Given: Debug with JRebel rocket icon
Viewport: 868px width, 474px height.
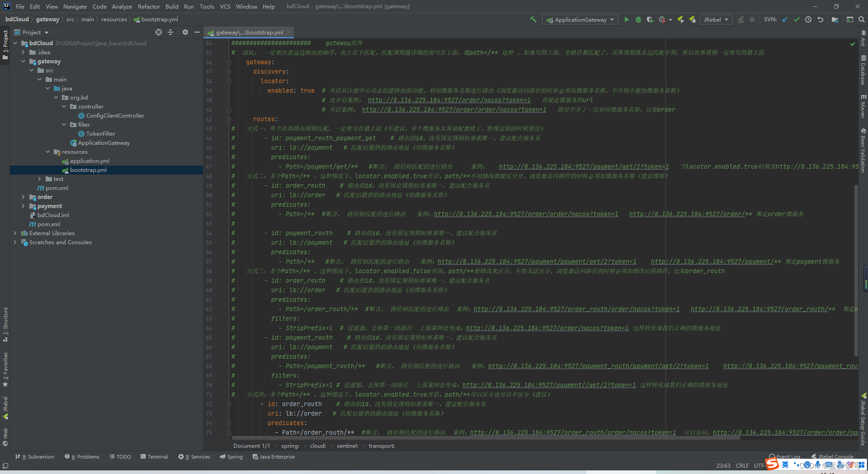Looking at the screenshot, I should (692, 19).
